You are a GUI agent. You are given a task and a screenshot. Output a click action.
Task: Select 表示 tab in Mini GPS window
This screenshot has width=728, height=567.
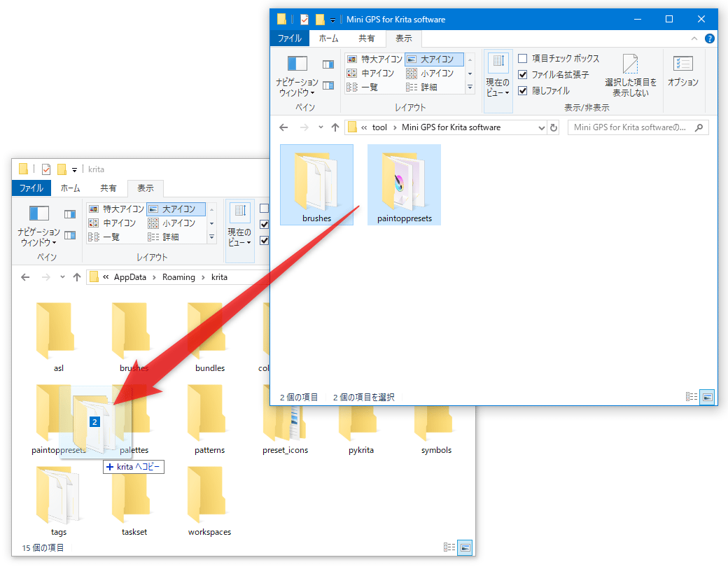coord(403,38)
